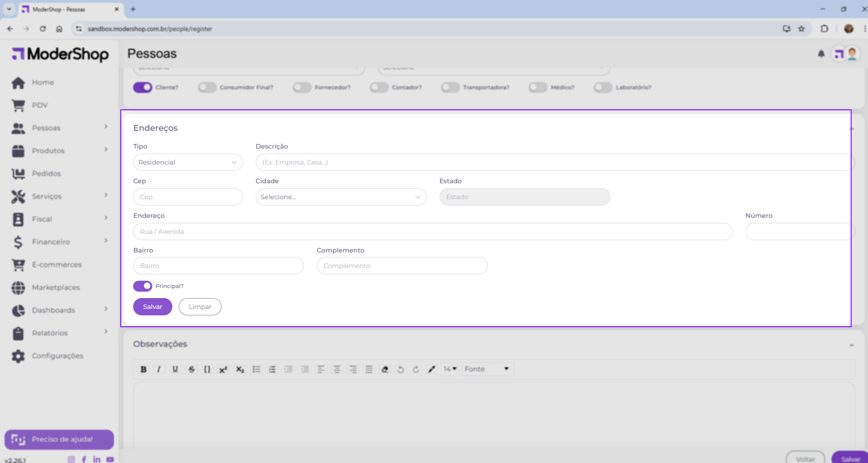This screenshot has height=463, width=868.
Task: Bookmark this page with the star icon
Action: [x=801, y=29]
